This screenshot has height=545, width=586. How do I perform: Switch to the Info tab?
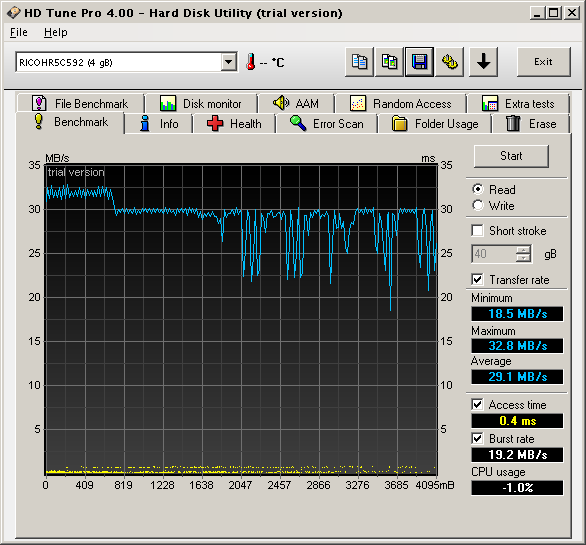(x=159, y=124)
